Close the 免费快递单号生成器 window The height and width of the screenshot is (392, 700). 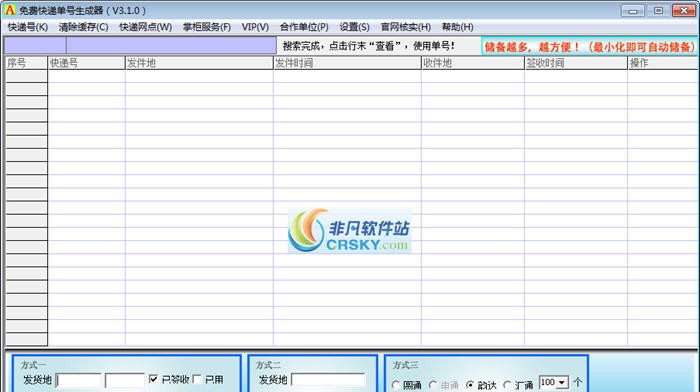click(683, 11)
